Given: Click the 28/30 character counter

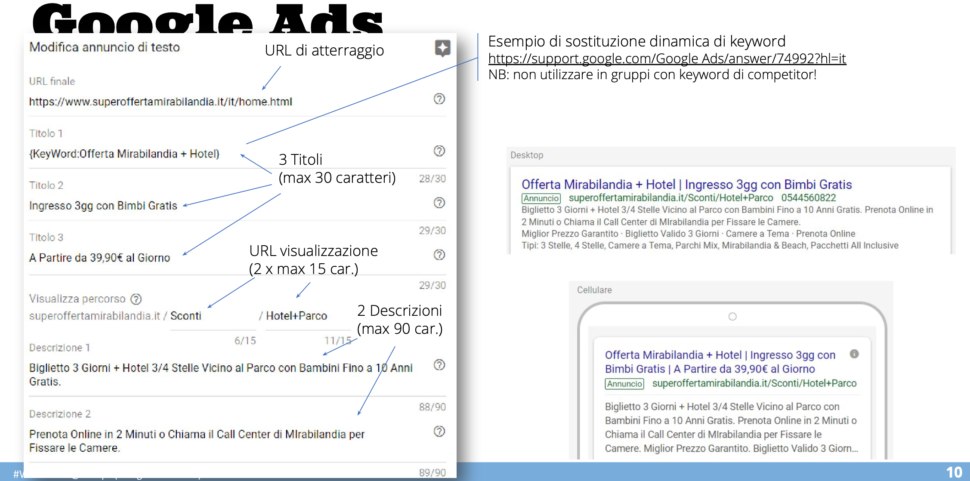Looking at the screenshot, I should click(x=432, y=179).
